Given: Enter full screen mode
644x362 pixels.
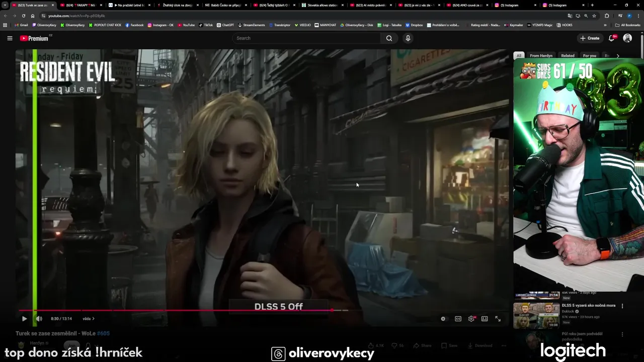Looking at the screenshot, I should [x=498, y=318].
